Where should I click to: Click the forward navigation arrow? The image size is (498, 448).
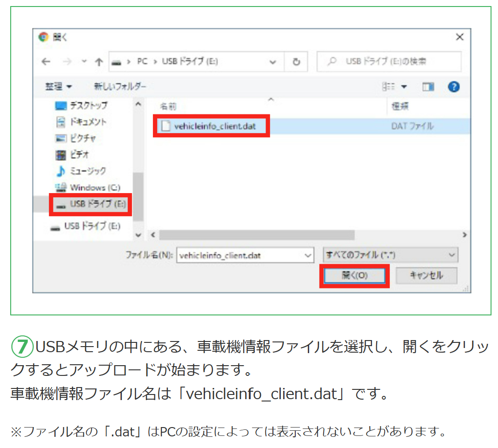(x=67, y=62)
